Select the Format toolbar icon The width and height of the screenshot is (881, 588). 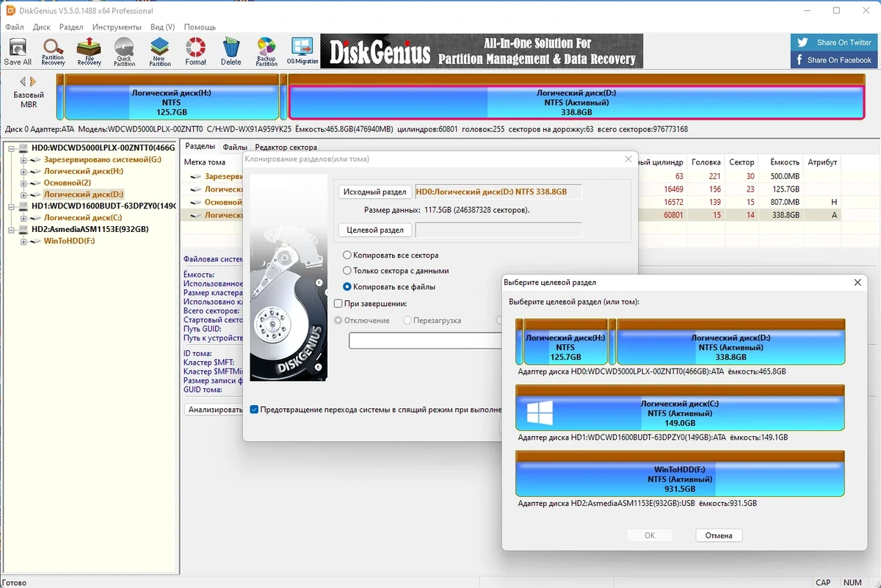(195, 51)
